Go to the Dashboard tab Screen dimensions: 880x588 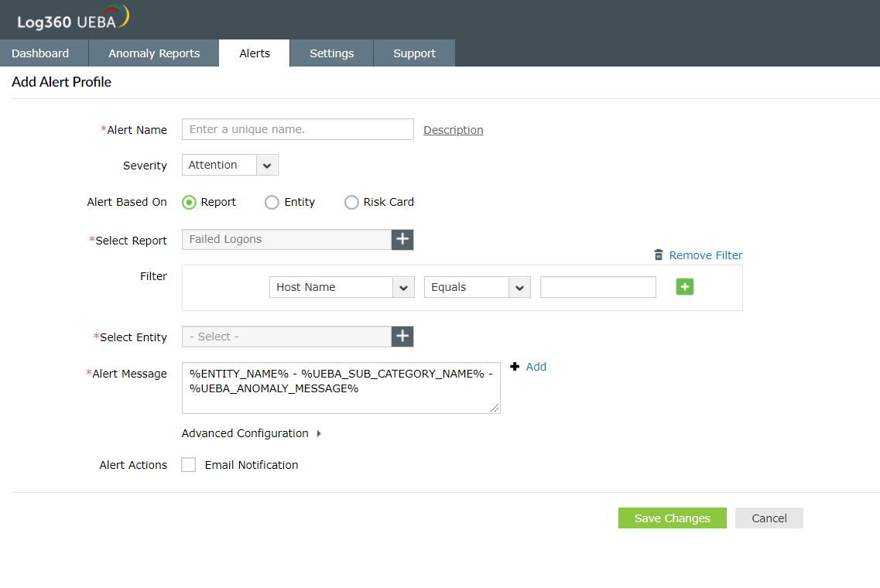tap(40, 53)
